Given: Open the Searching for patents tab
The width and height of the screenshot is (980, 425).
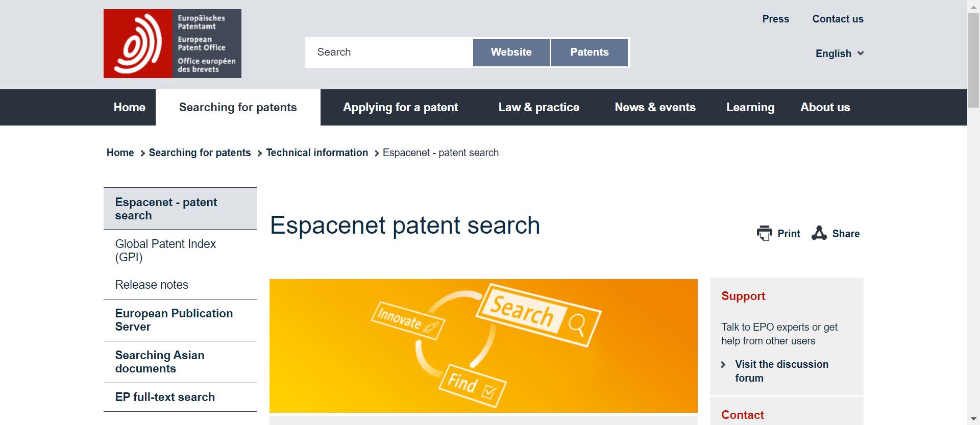Looking at the screenshot, I should pos(238,107).
